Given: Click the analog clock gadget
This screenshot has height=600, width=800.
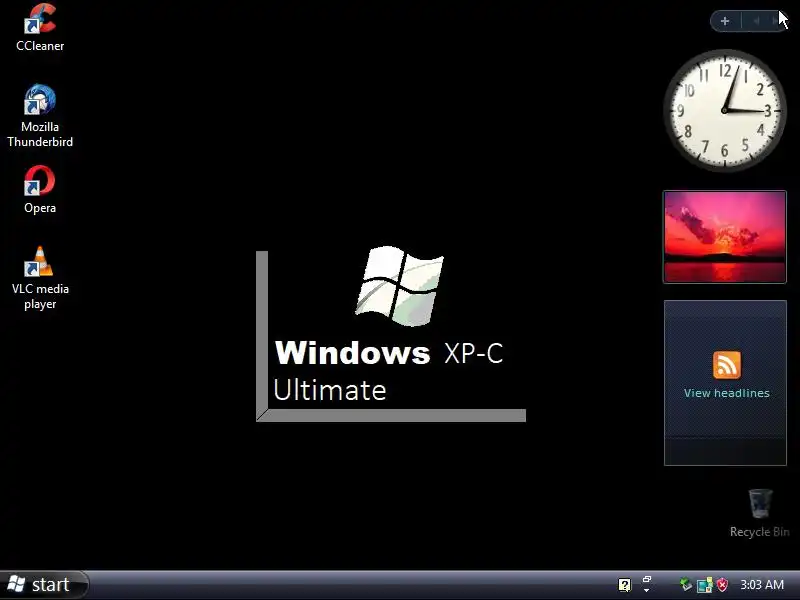Looking at the screenshot, I should (724, 110).
